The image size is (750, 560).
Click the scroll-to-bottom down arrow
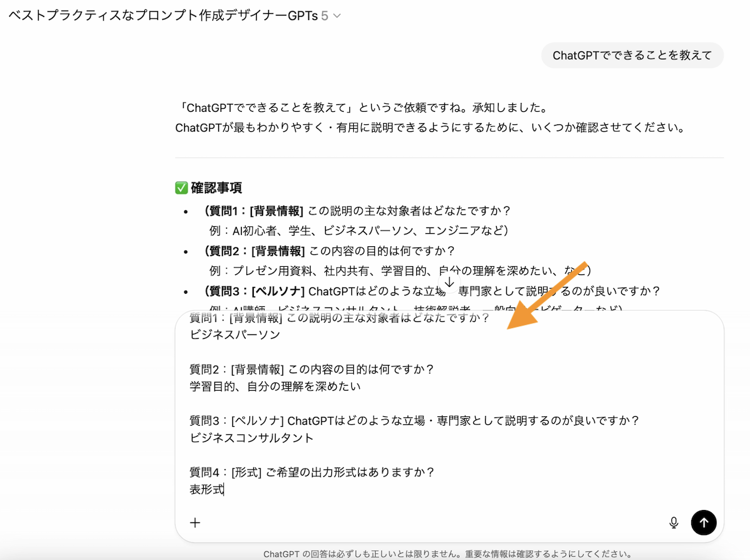[449, 282]
